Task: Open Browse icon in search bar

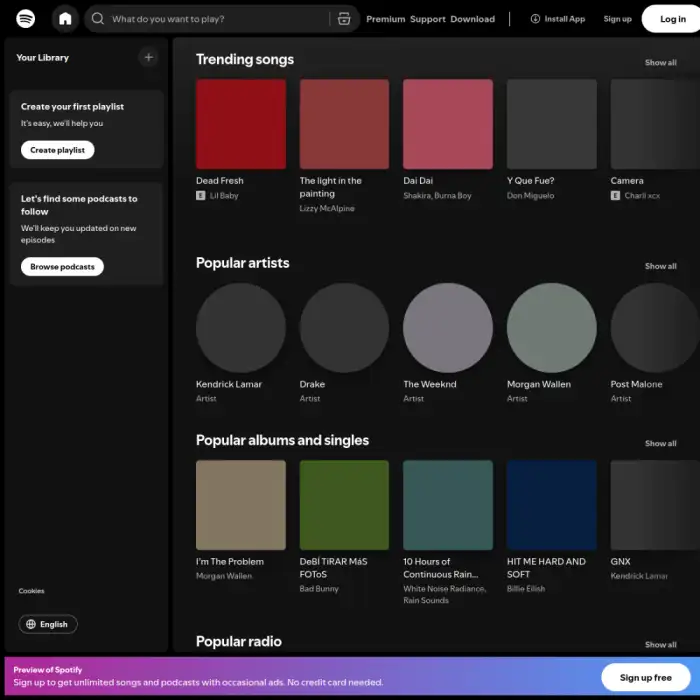Action: (x=344, y=19)
